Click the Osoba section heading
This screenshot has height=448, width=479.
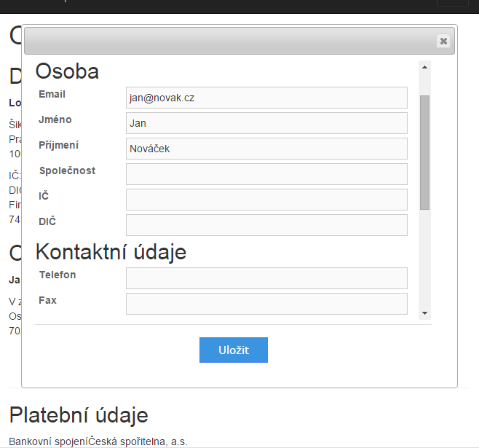coord(67,71)
